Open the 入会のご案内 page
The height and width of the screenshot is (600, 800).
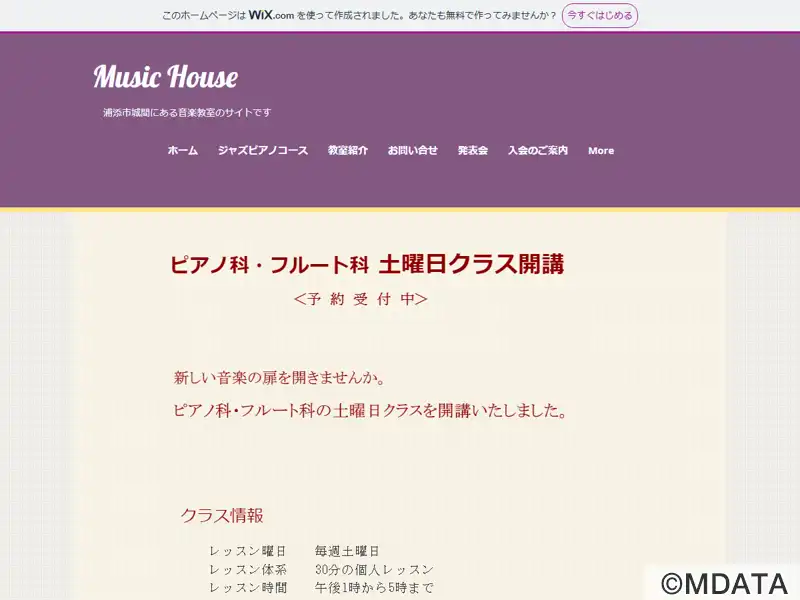(538, 151)
